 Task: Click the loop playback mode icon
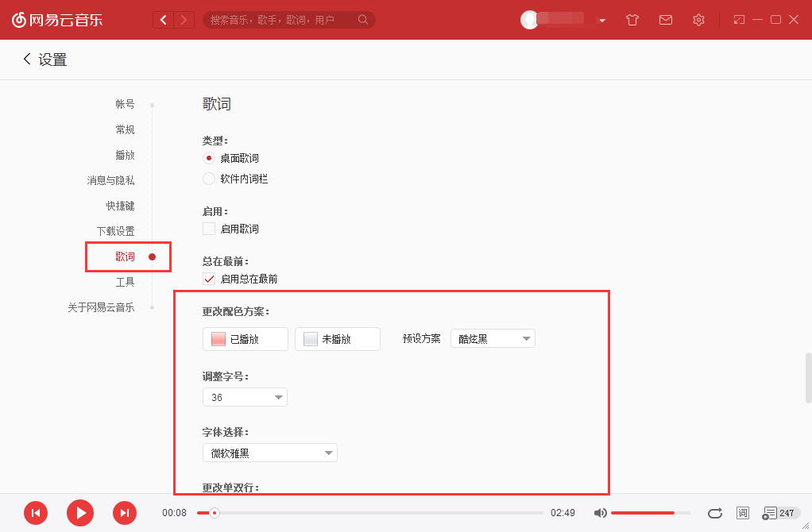(x=714, y=513)
